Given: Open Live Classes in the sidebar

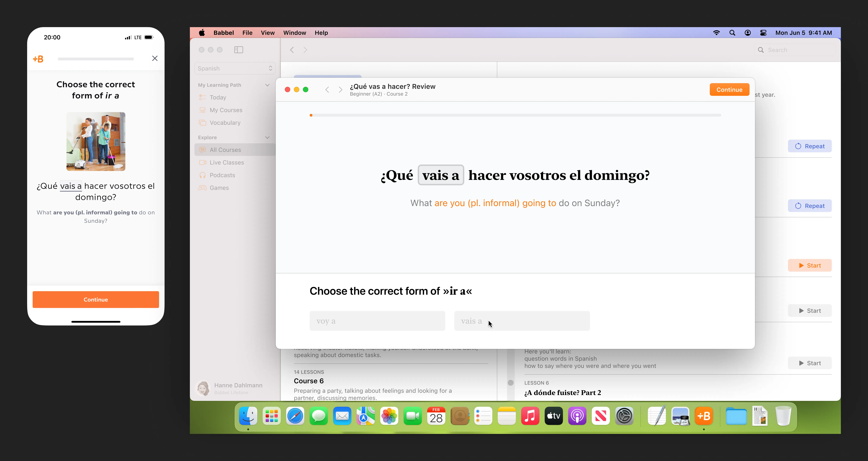Looking at the screenshot, I should click(x=235, y=162).
